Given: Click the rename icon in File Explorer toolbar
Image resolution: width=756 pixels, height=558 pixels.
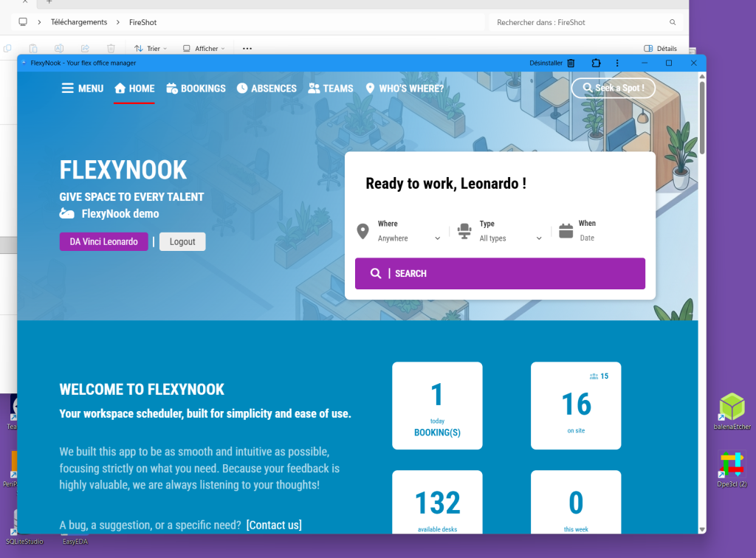Looking at the screenshot, I should coord(59,48).
